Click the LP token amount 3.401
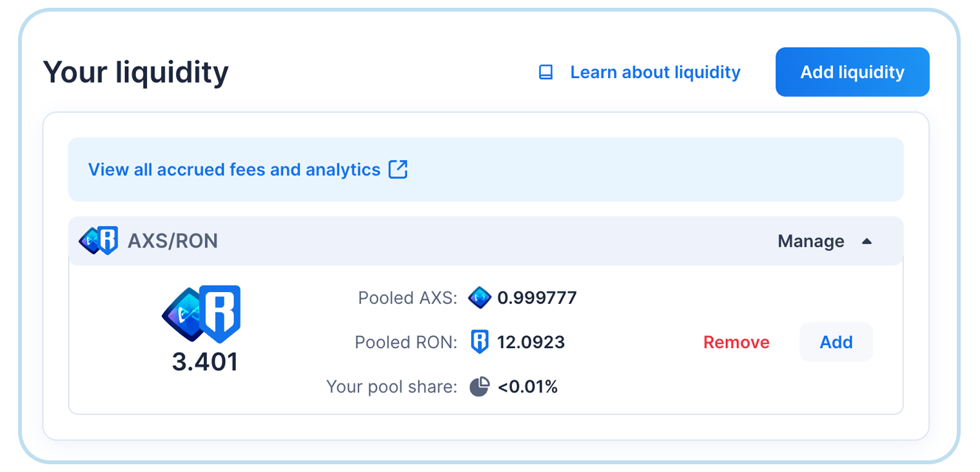This screenshot has width=980, height=472. (x=205, y=362)
